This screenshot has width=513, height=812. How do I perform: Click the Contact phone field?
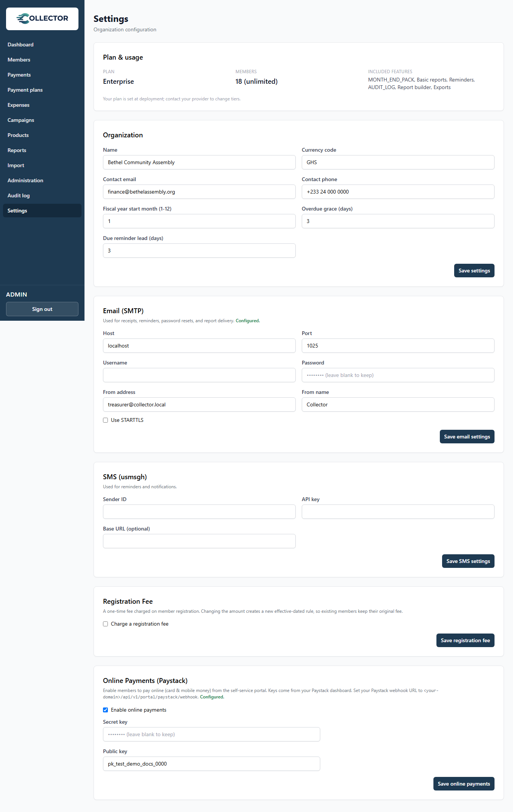[398, 192]
